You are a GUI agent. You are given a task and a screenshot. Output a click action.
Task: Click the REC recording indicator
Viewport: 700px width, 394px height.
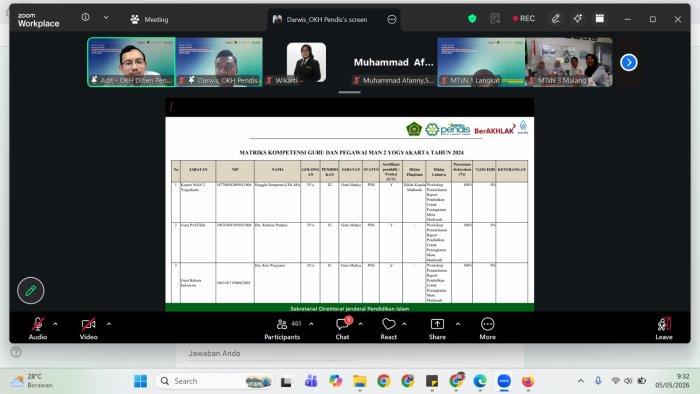524,18
